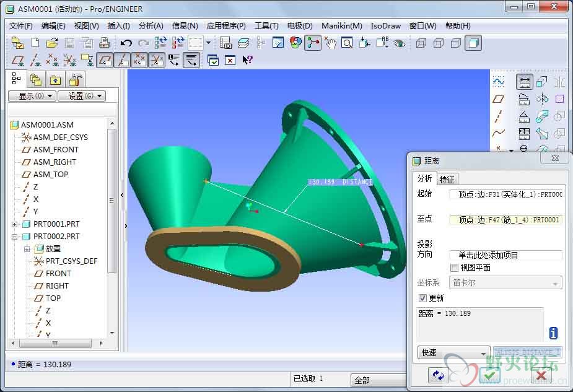
Task: Select the datum plane tool in right toolbar
Action: 498,98
